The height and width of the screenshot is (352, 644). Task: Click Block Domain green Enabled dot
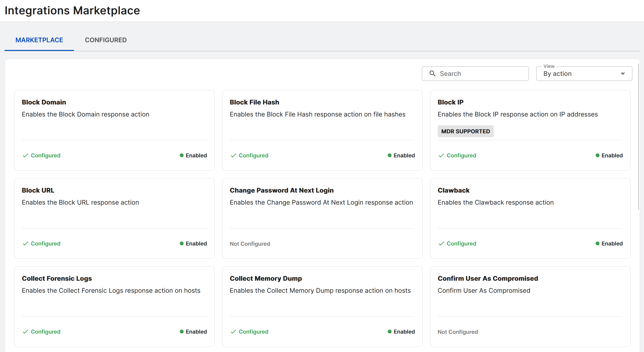(182, 155)
